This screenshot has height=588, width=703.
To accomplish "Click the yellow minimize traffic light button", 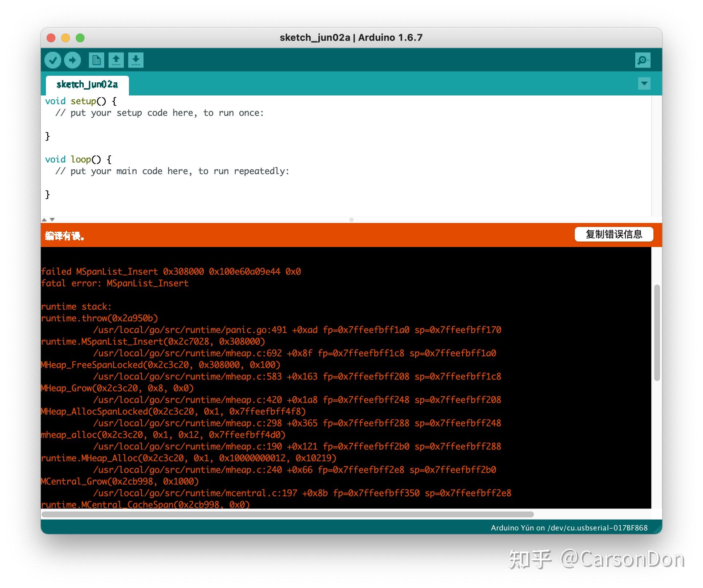I will [65, 38].
